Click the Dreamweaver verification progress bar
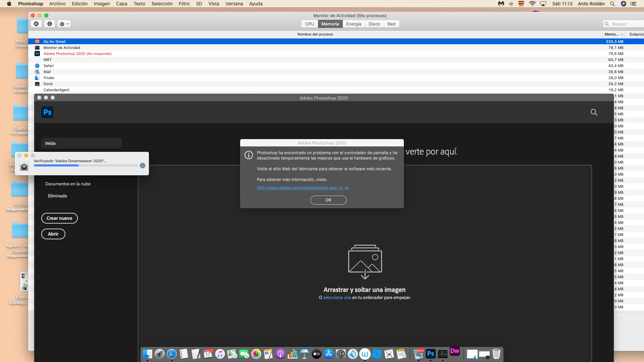The width and height of the screenshot is (644, 362). pos(86,166)
